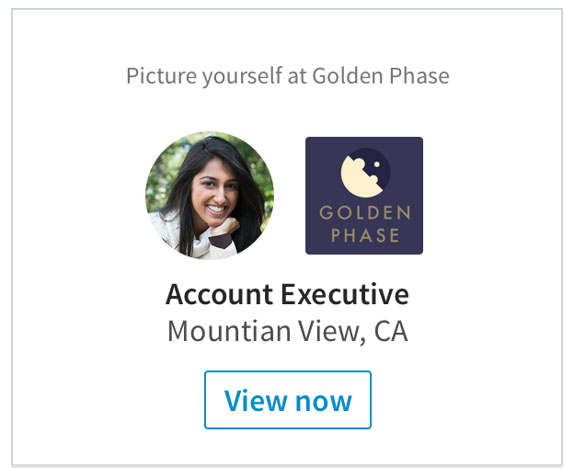The height and width of the screenshot is (468, 566).
Task: Click the word now in the blue button
Action: coord(323,403)
